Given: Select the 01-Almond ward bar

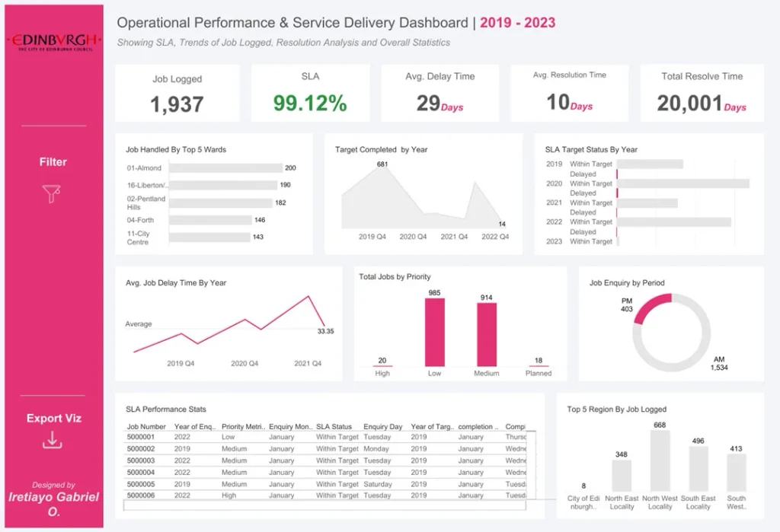Looking at the screenshot, I should (225, 168).
